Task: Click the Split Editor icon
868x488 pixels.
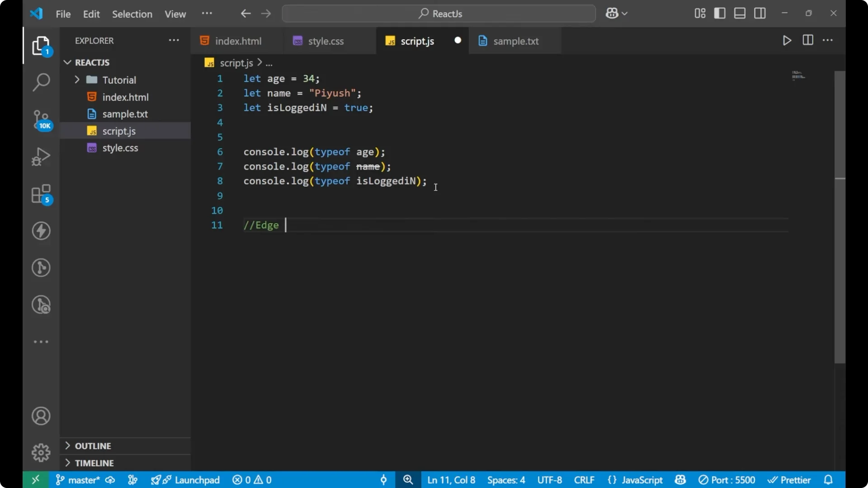Action: [x=808, y=40]
